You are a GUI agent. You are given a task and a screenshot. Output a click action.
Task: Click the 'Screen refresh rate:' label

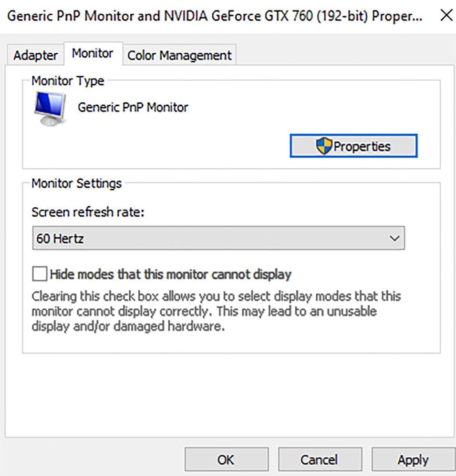click(x=88, y=212)
